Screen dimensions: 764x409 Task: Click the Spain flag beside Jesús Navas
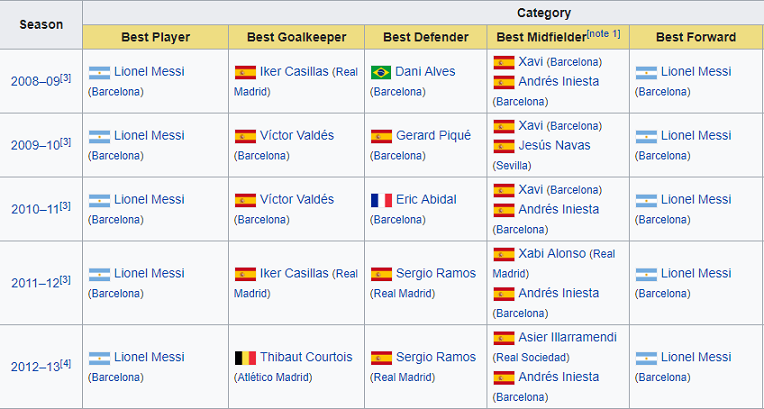click(x=504, y=146)
